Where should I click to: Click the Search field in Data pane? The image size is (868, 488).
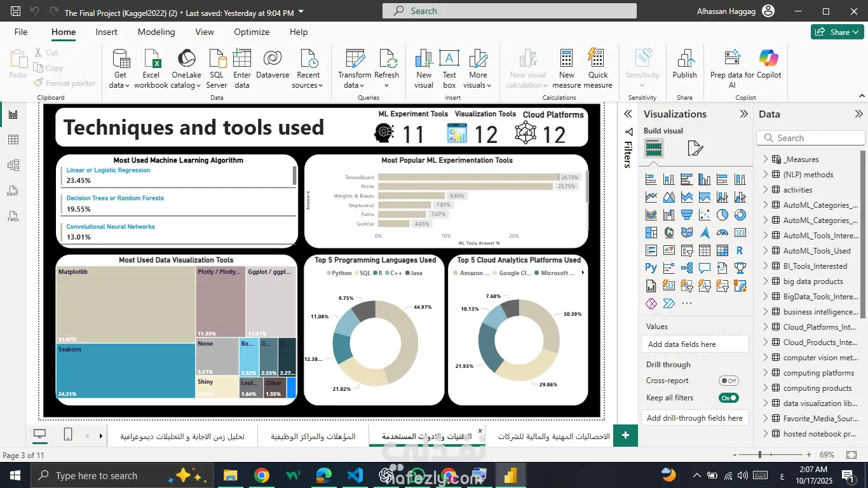click(x=811, y=138)
